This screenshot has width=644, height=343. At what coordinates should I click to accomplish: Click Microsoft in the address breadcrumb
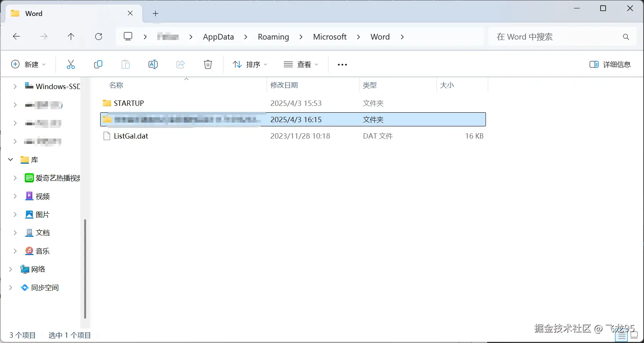click(x=330, y=37)
